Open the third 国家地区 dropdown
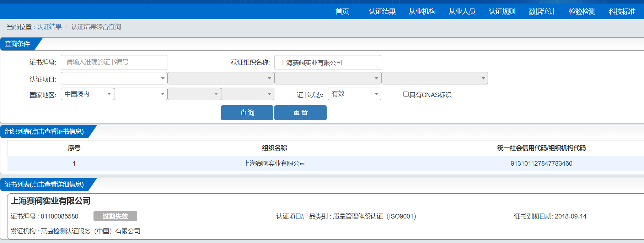The width and height of the screenshot is (644, 243). (194, 94)
